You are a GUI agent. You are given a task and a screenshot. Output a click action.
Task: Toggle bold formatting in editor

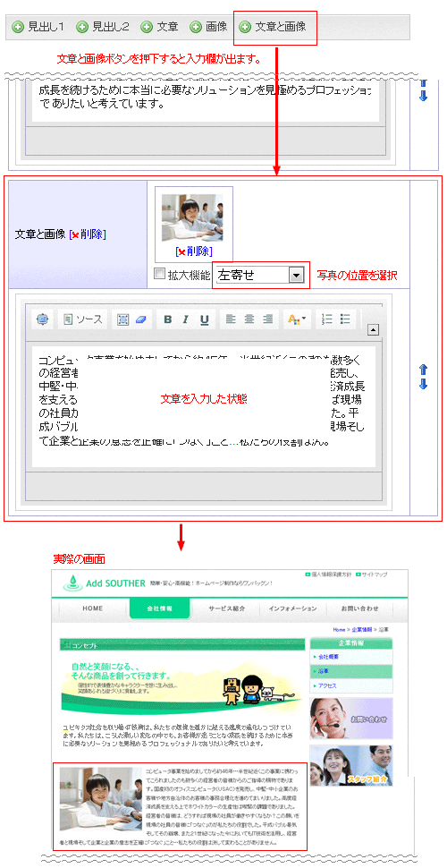(168, 319)
